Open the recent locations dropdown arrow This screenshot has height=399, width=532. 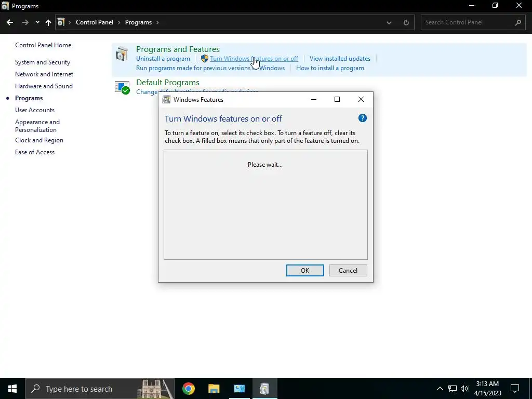pos(37,22)
